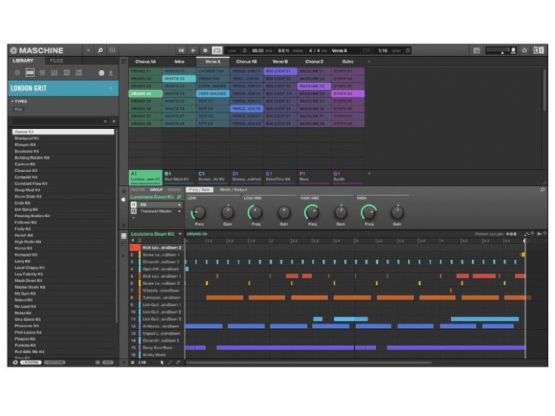
Task: Click the browser search field
Action: point(57,121)
